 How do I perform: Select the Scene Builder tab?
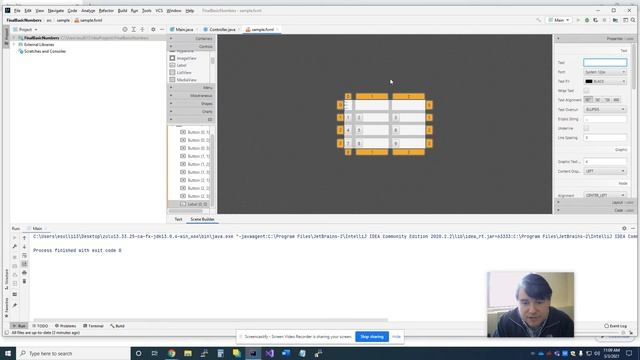pos(202,219)
